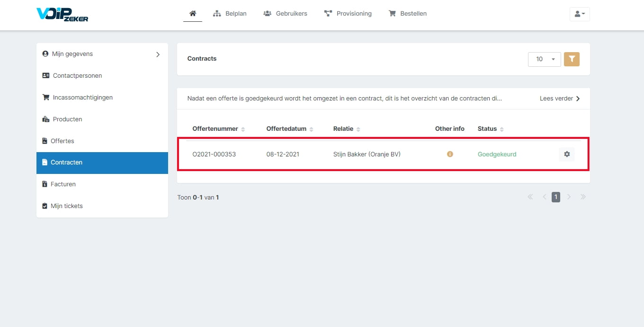Open the page size dropdown showing 10
The width and height of the screenshot is (644, 327).
pyautogui.click(x=545, y=59)
